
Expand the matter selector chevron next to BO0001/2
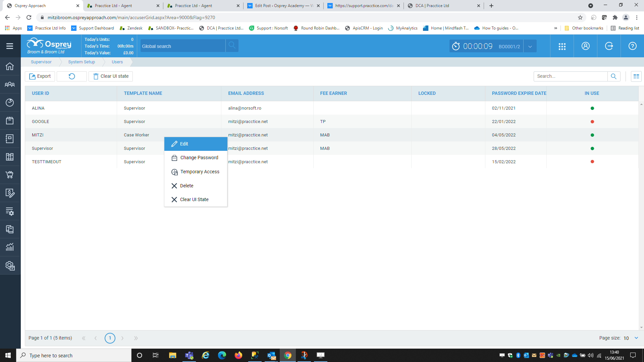click(530, 46)
